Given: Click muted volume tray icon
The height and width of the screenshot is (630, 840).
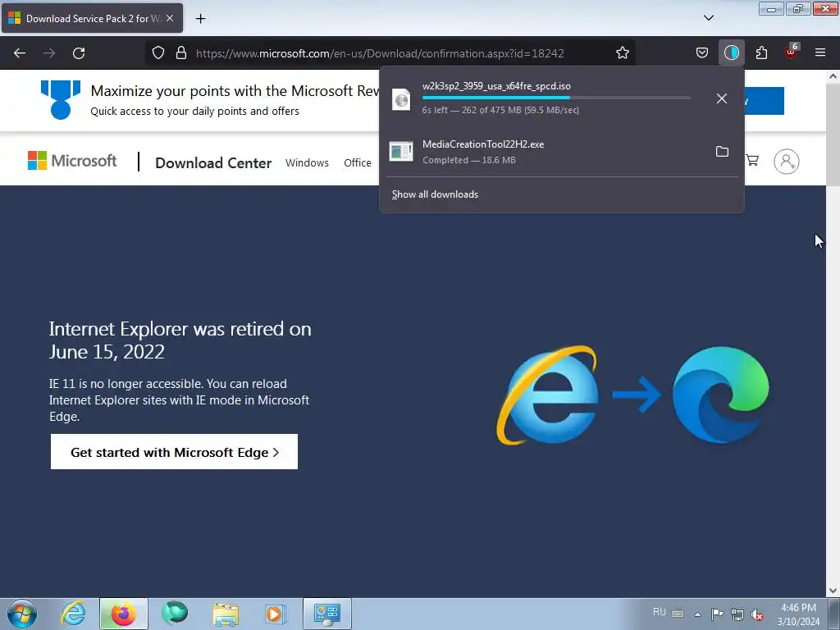Looking at the screenshot, I should coord(757,615).
